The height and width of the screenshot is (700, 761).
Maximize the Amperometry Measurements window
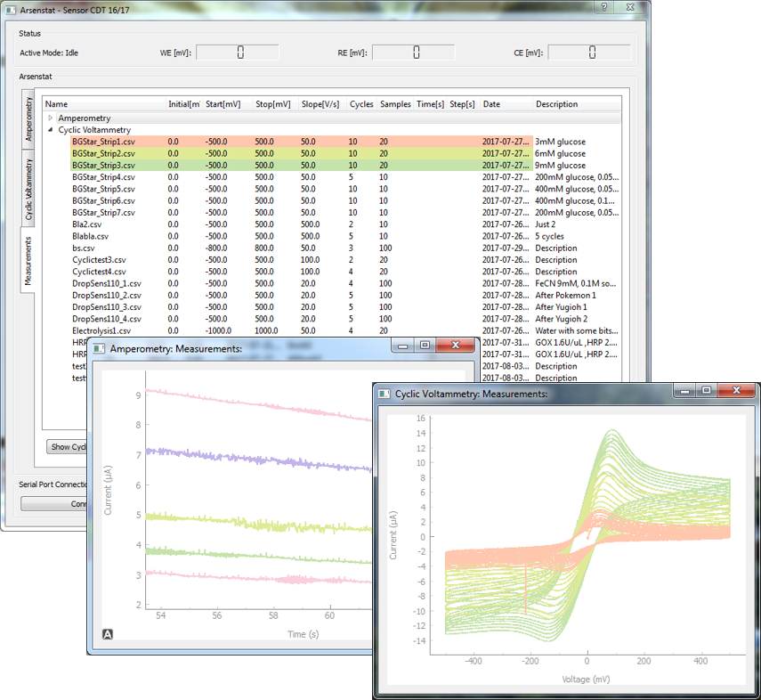[x=425, y=345]
